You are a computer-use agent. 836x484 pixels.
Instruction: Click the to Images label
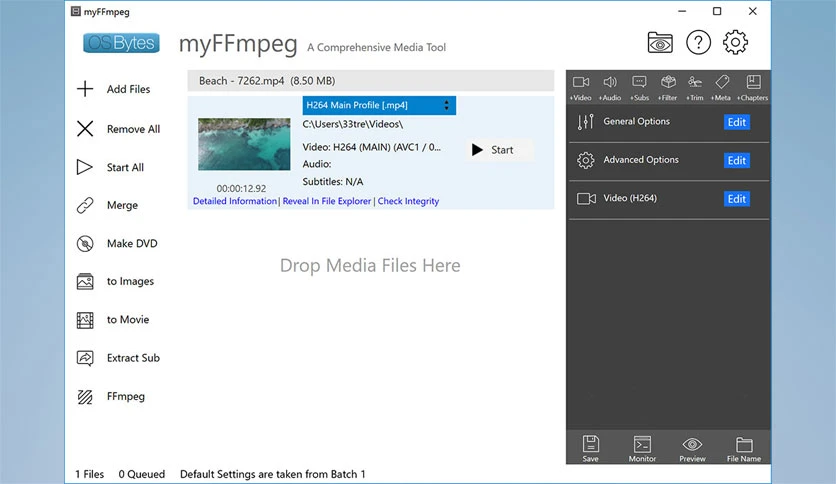[x=130, y=281]
